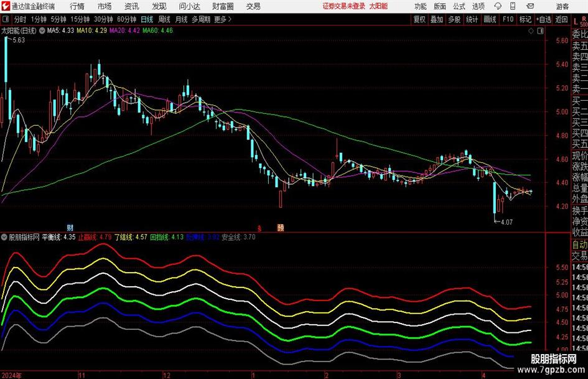Viewport: 588px width, 379px height.
Task: Click the red $ marker on chart
Action: click(259, 228)
